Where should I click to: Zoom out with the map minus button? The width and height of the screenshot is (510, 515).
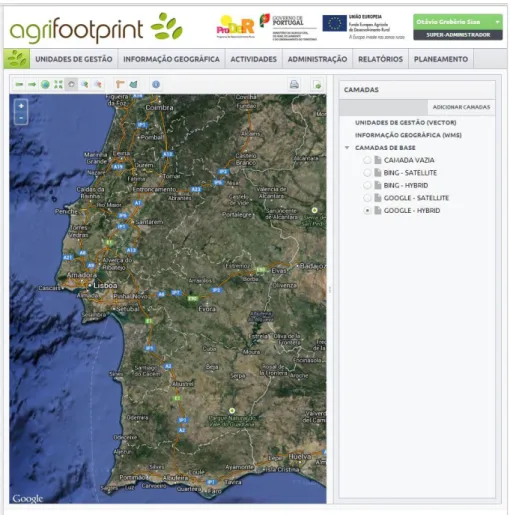[x=21, y=118]
